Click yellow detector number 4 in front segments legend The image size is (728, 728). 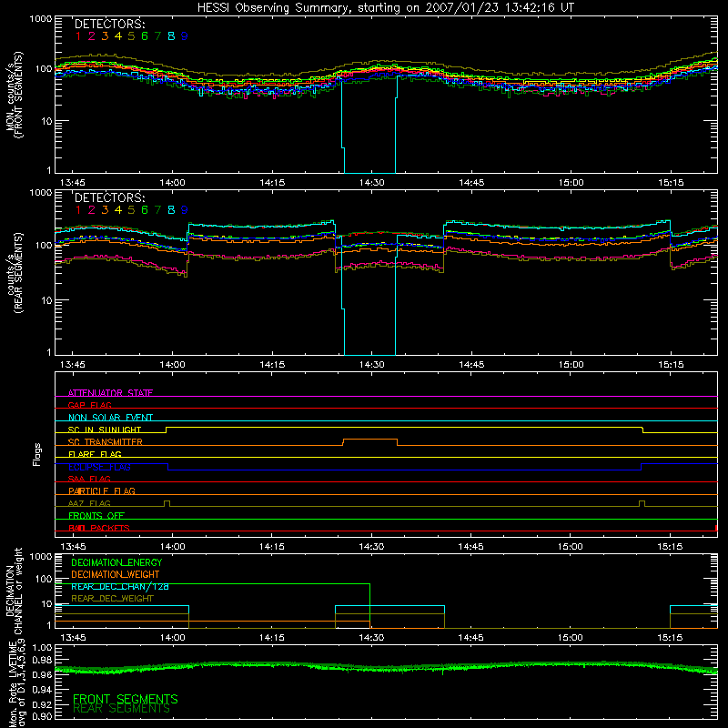point(118,36)
